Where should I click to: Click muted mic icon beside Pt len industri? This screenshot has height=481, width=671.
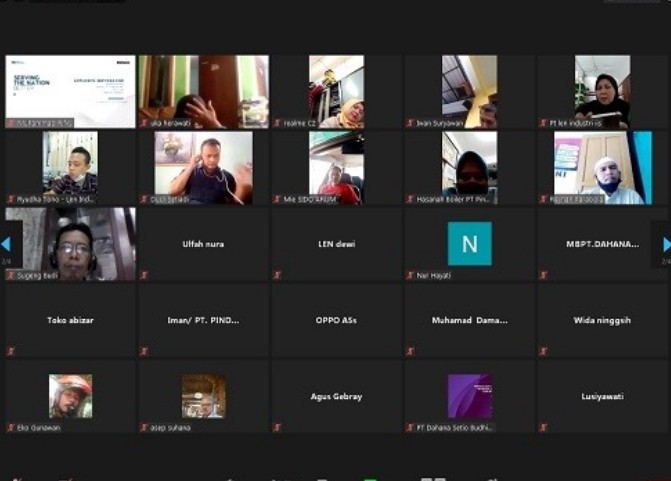click(543, 123)
